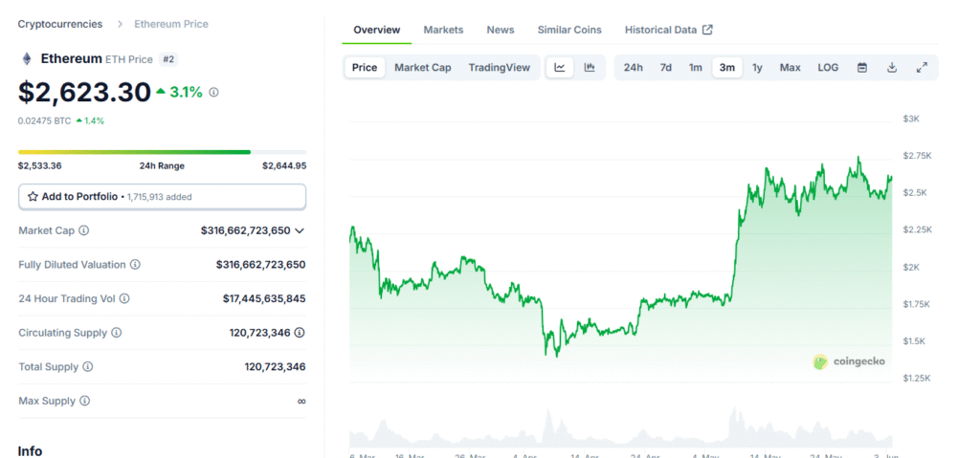
Task: Open the News tab
Action: [501, 30]
